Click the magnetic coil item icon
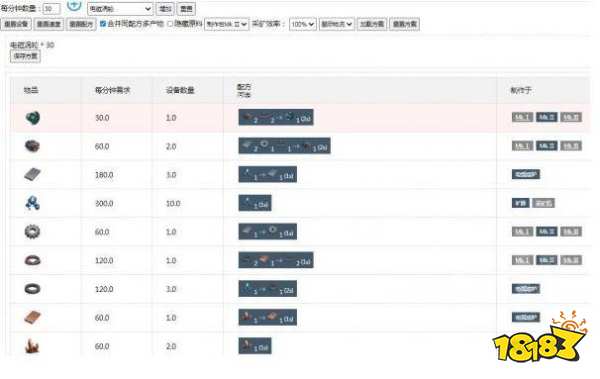Image resolution: width=600 pixels, height=379 pixels. [x=33, y=260]
